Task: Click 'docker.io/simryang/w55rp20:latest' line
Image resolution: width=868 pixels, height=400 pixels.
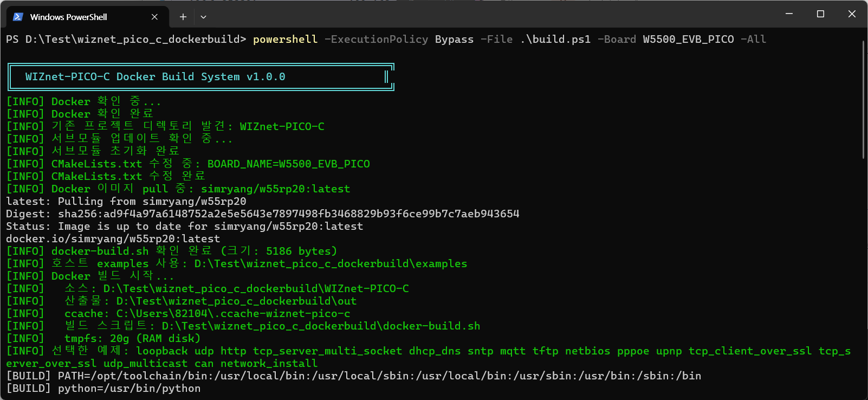Action: pos(113,239)
